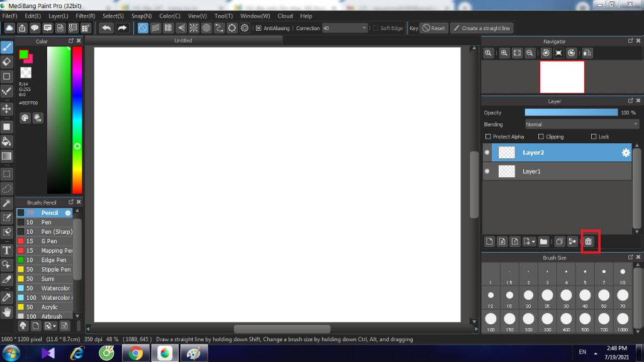Open Internet Explorer from taskbar
The image size is (644, 362).
pos(77,353)
